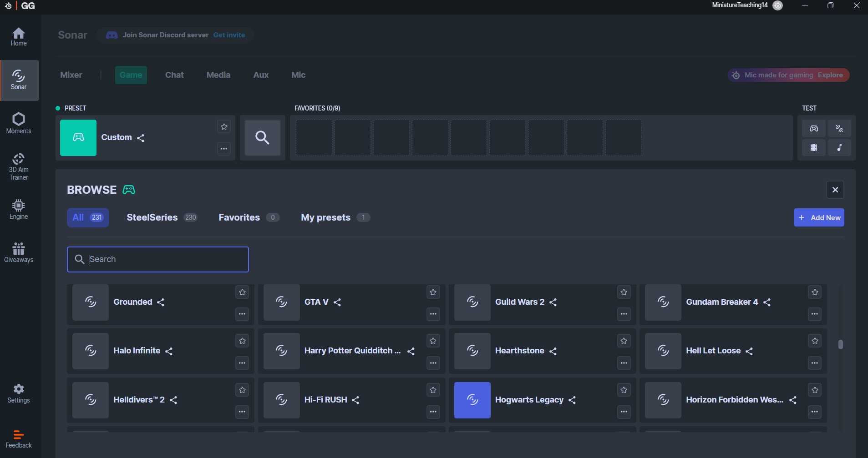Open 3D Aim Trainer from sidebar
The height and width of the screenshot is (458, 868).
point(19,166)
